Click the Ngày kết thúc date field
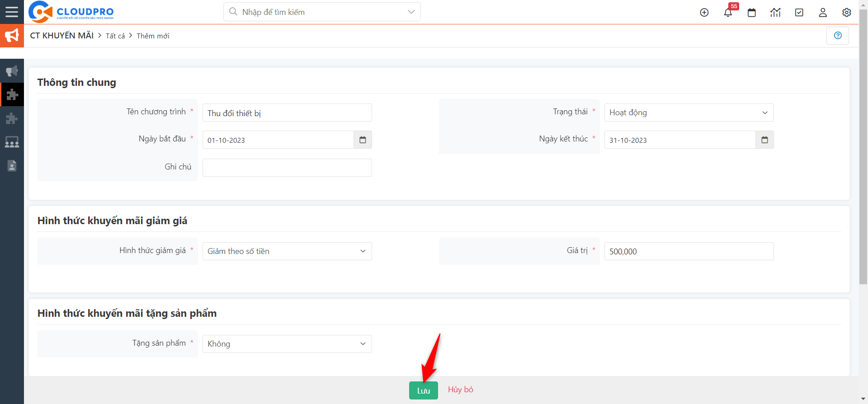 (x=680, y=140)
